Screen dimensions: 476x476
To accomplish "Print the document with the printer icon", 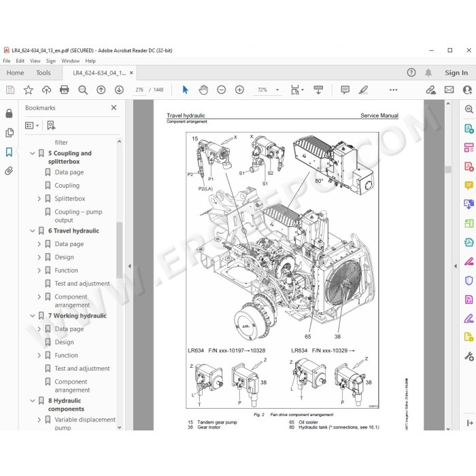I will click(65, 90).
